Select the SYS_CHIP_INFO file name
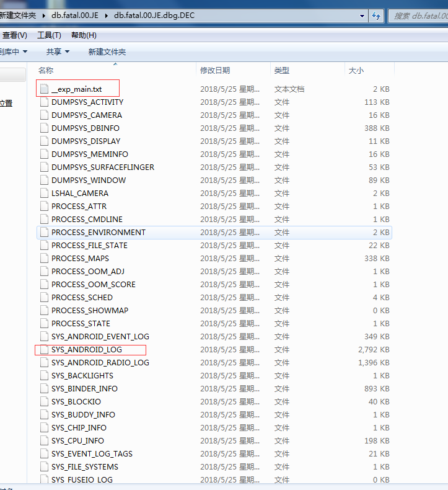 (x=79, y=428)
